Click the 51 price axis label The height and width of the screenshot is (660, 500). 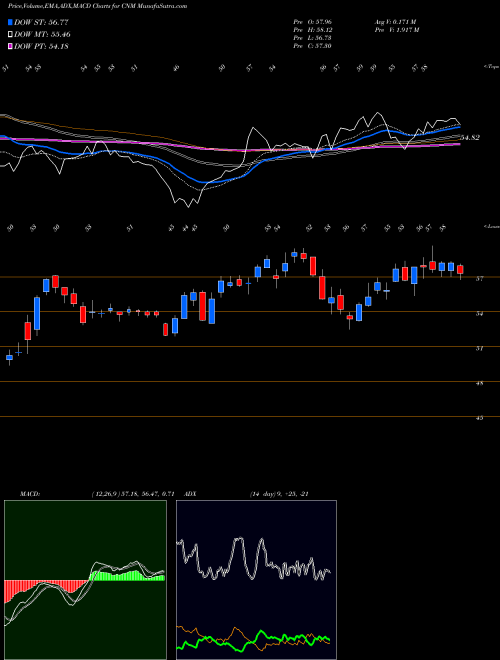coord(481,348)
